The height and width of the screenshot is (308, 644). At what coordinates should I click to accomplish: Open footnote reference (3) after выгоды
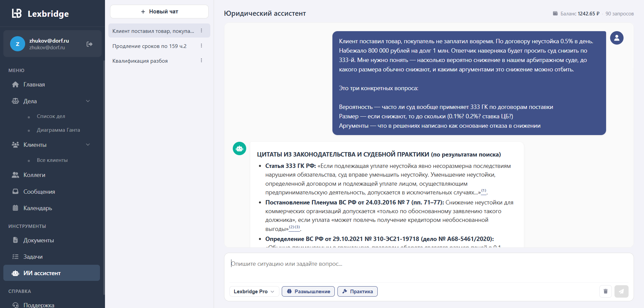(297, 227)
